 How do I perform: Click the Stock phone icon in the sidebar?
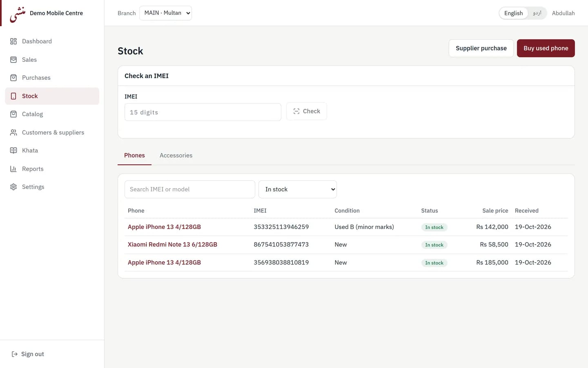coord(13,96)
